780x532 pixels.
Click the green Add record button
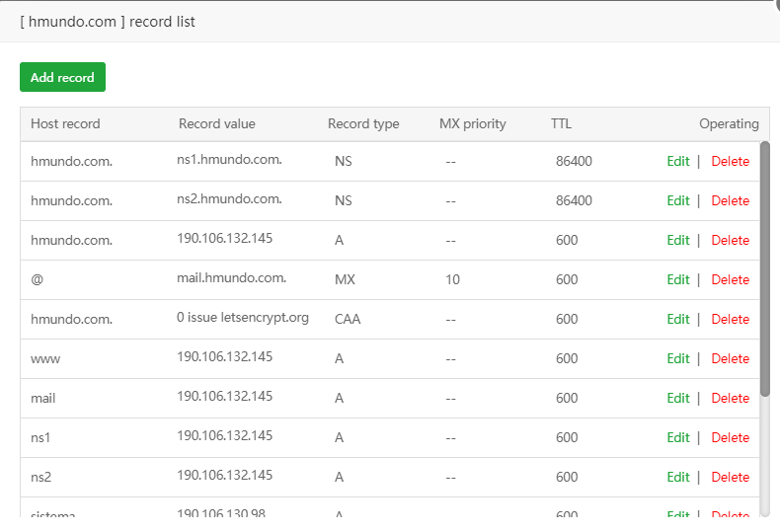(62, 77)
